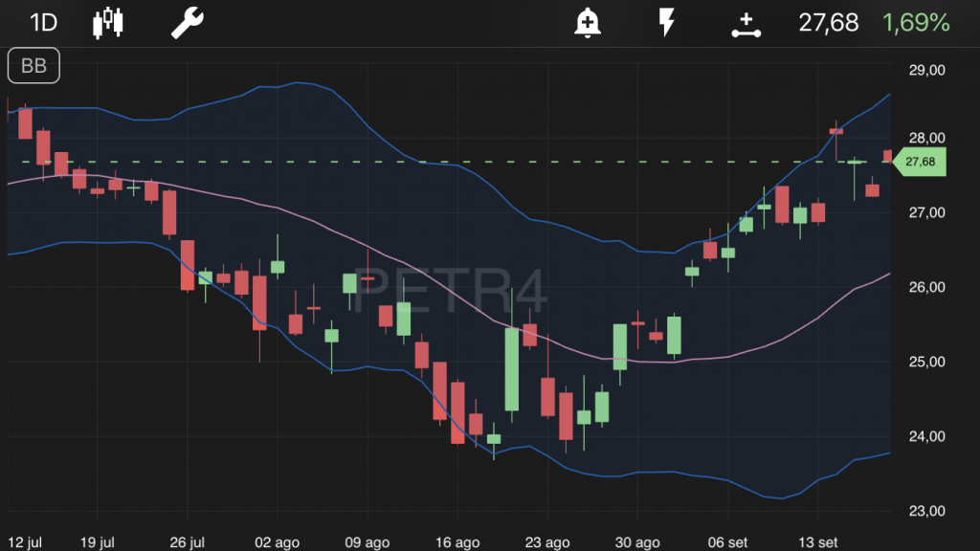Click the 19 jul date label
980x551 pixels.
click(97, 542)
